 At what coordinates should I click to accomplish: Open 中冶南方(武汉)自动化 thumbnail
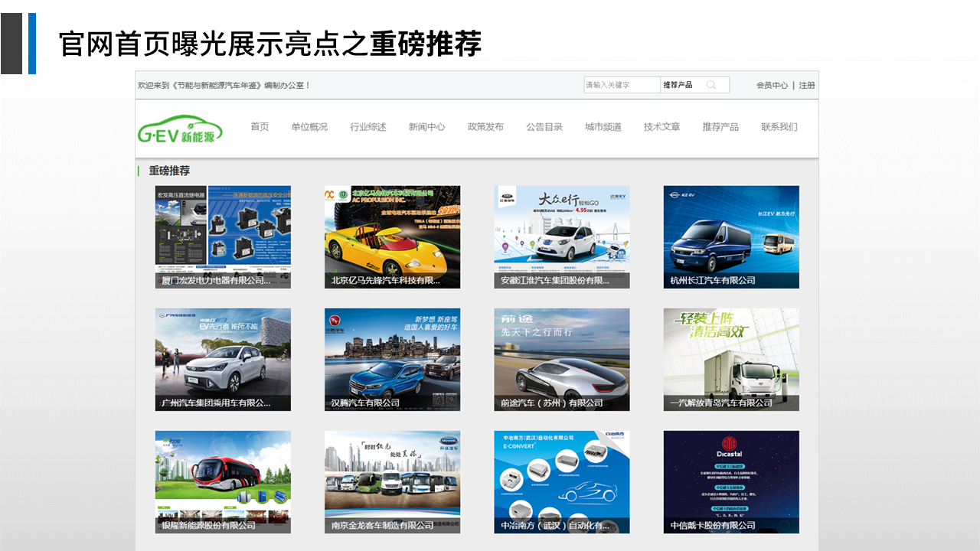562,482
